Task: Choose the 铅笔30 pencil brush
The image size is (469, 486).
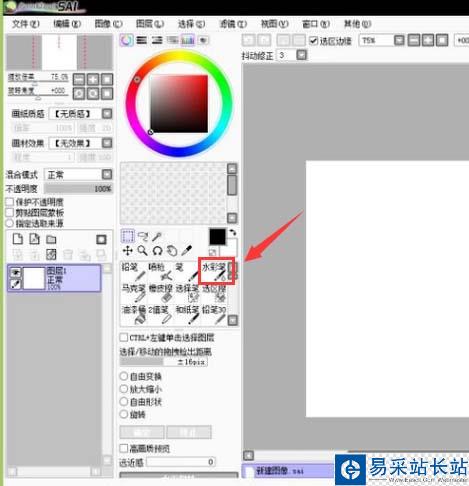Action: [x=214, y=314]
